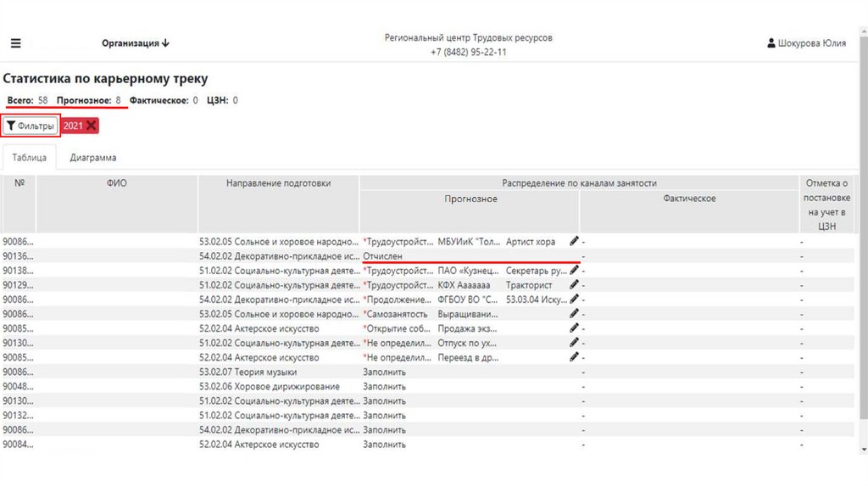Select the Таблица tab
Image resolution: width=868 pixels, height=487 pixels.
click(30, 158)
